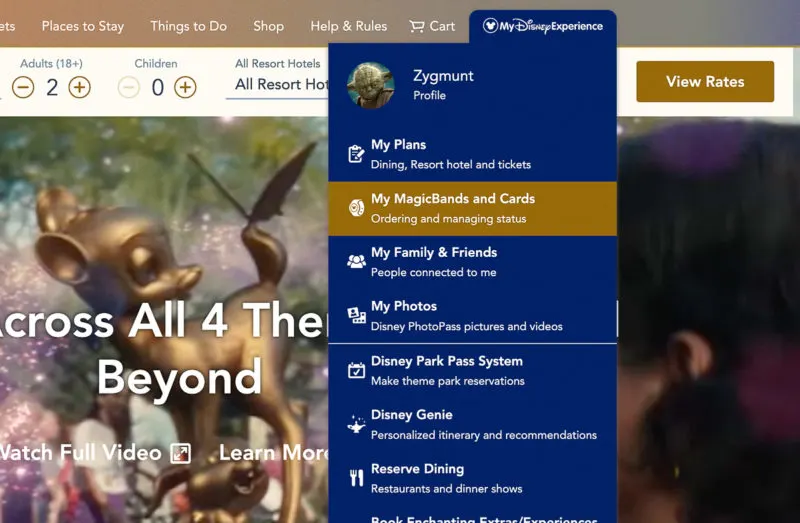
Task: Click the external link icon beside Watch Full Video
Action: (x=181, y=453)
